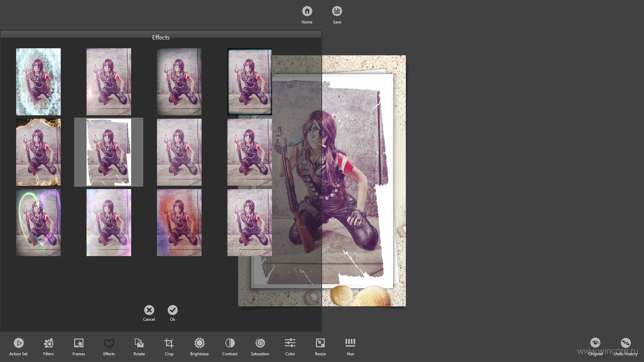This screenshot has height=362, width=644.
Task: Go to the Home screen
Action: (x=307, y=15)
